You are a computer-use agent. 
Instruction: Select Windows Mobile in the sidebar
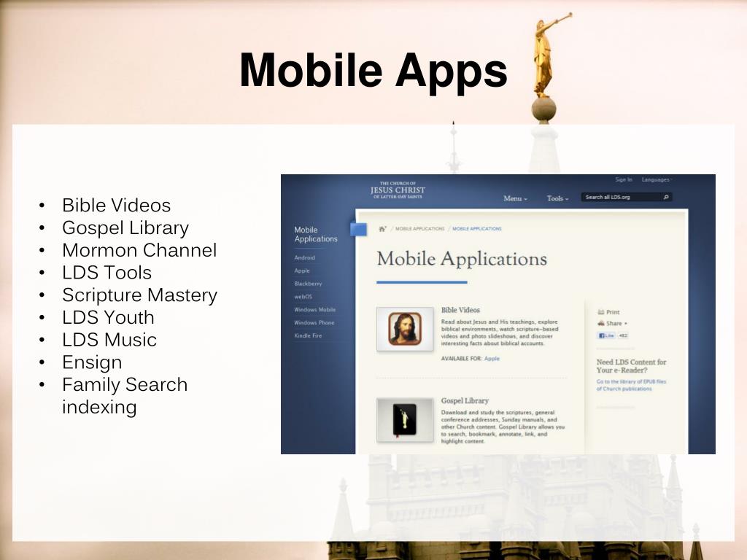click(x=315, y=309)
